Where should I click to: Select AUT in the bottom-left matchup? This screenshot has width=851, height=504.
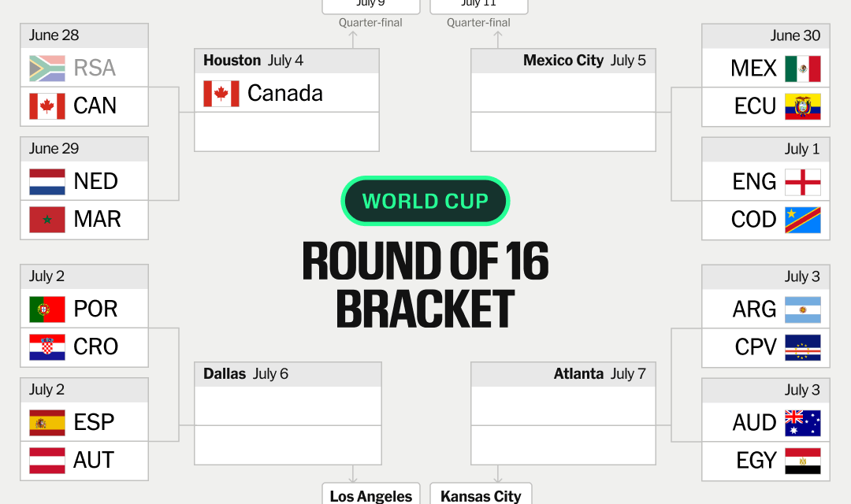(x=84, y=461)
